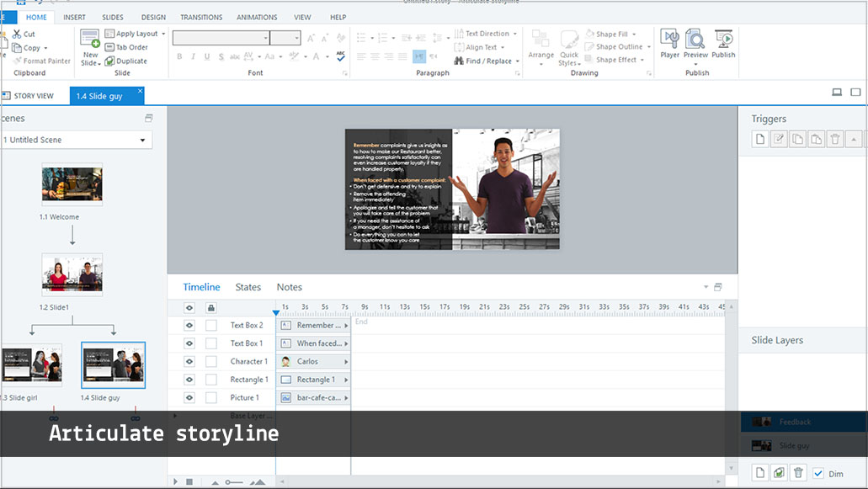
Task: Open the font name combo box
Action: click(221, 38)
